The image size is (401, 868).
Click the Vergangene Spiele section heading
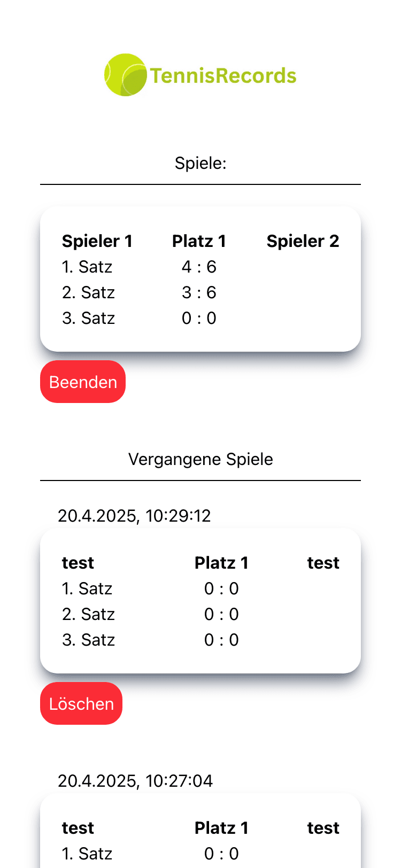pyautogui.click(x=200, y=459)
